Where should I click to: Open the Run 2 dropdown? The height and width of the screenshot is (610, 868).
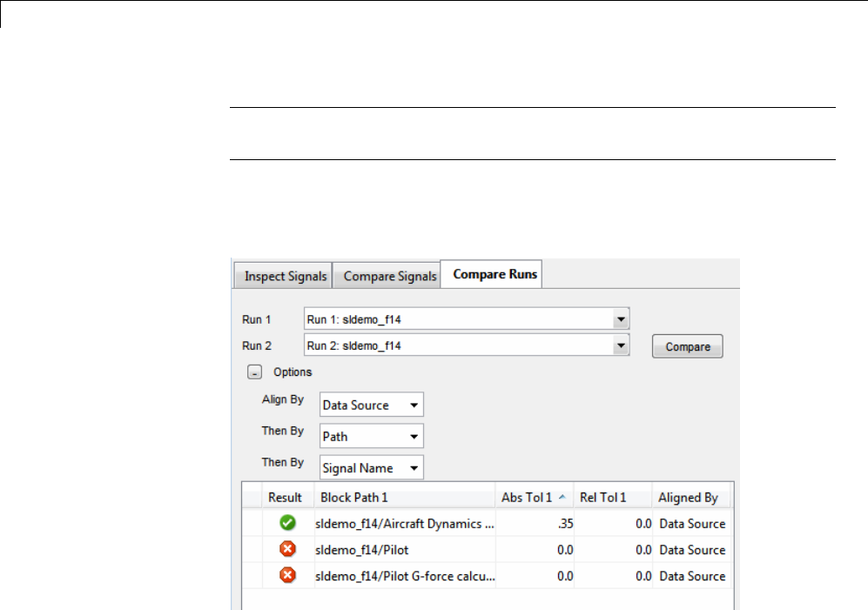[621, 345]
